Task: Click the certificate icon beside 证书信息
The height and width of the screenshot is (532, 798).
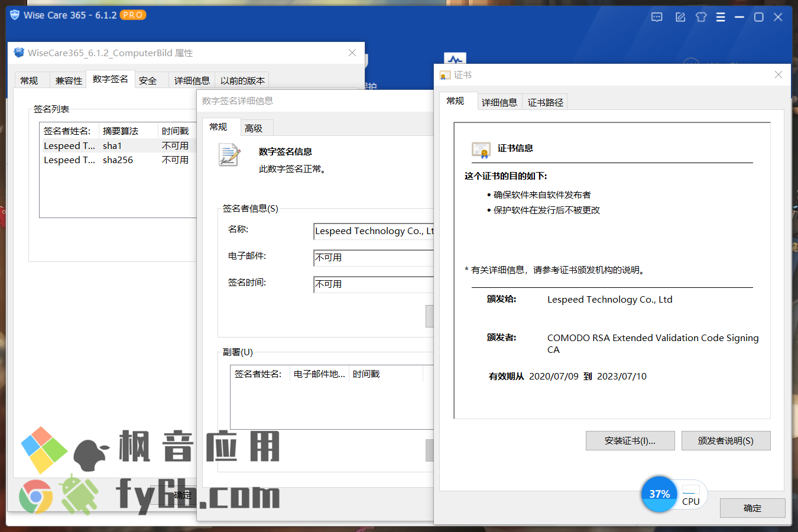Action: click(x=481, y=150)
